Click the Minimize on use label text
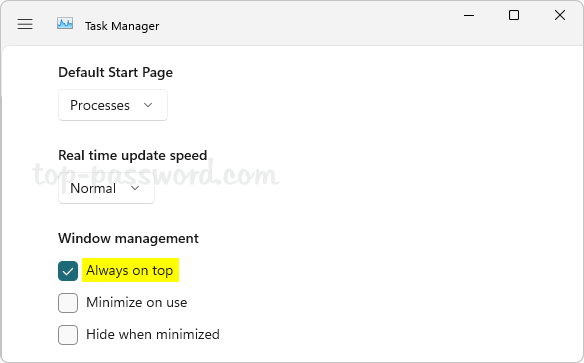The width and height of the screenshot is (584, 363). pyautogui.click(x=137, y=302)
